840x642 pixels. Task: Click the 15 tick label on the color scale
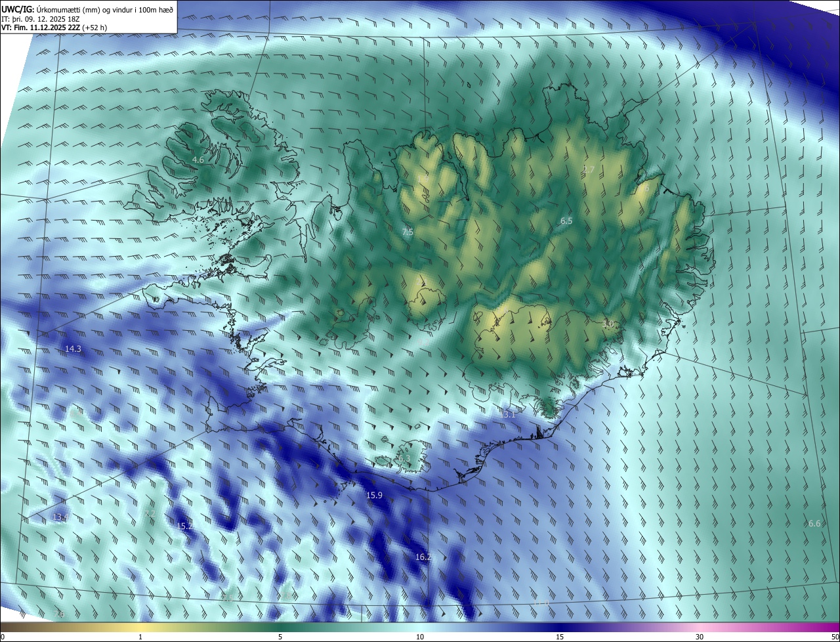click(x=560, y=637)
